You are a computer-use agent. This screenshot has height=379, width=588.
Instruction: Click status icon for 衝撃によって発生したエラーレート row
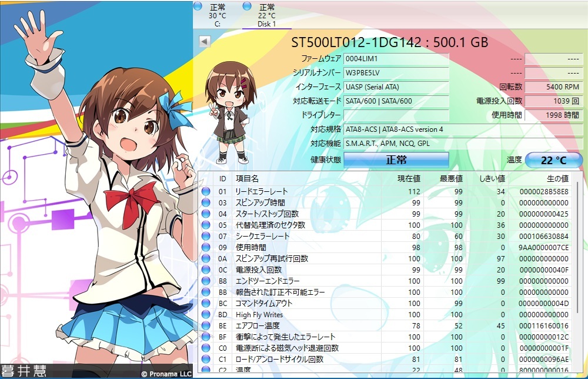206,337
